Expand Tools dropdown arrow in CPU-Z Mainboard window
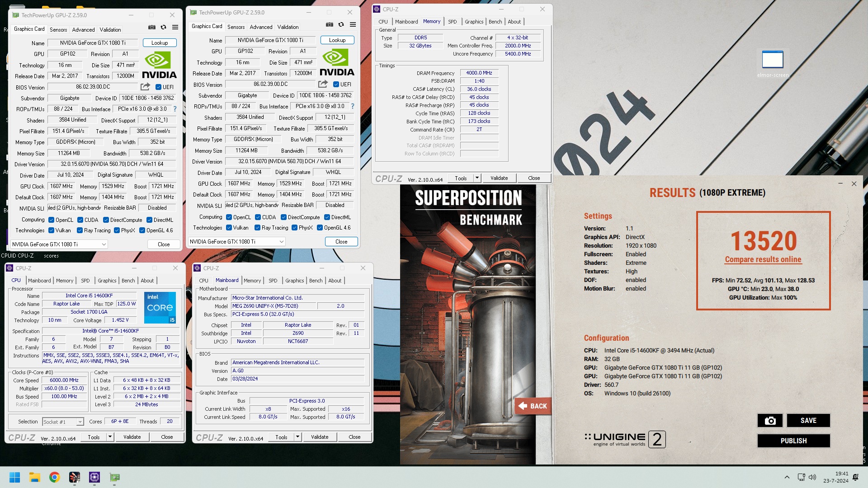868x488 pixels. tap(297, 437)
